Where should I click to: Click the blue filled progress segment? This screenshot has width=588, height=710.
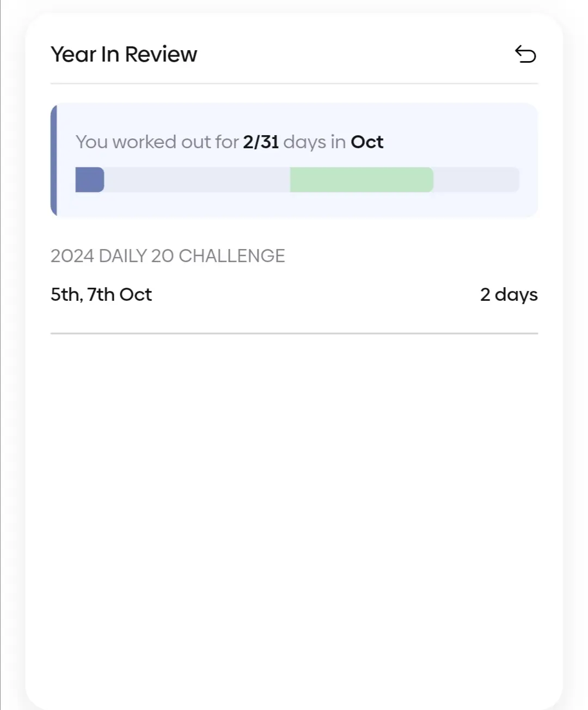[x=89, y=180]
